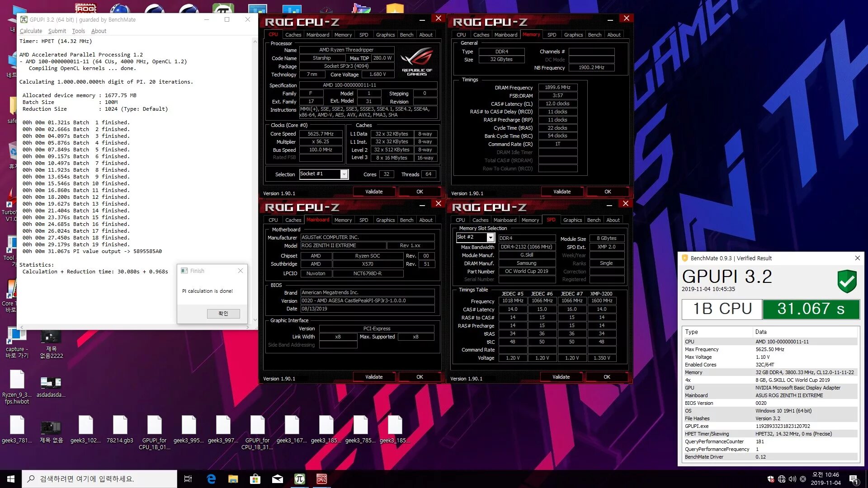Click the BenchMate bell icon in title
Screen dimensions: 868x488
point(684,258)
